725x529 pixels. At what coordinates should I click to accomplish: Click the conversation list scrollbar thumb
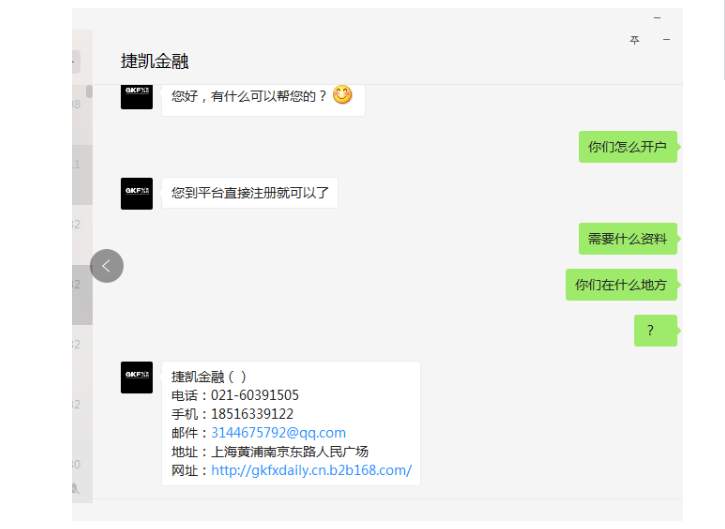click(89, 91)
